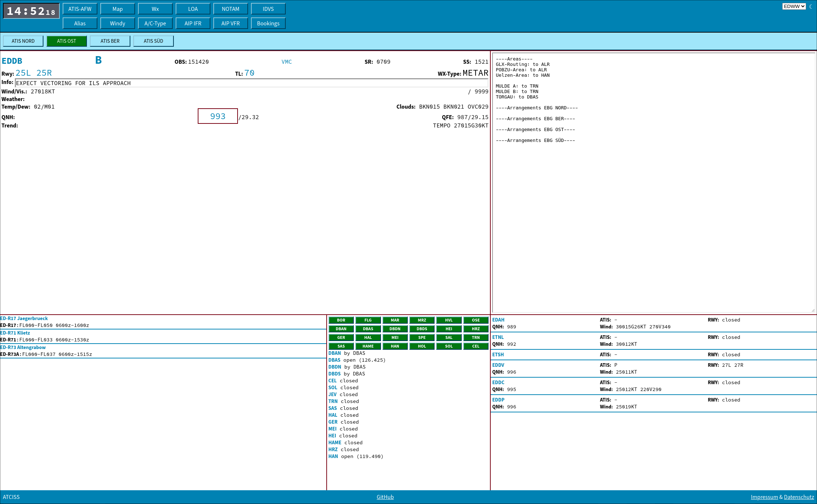The height and width of the screenshot is (504, 817).
Task: Open the GitHub footer link
Action: [385, 497]
